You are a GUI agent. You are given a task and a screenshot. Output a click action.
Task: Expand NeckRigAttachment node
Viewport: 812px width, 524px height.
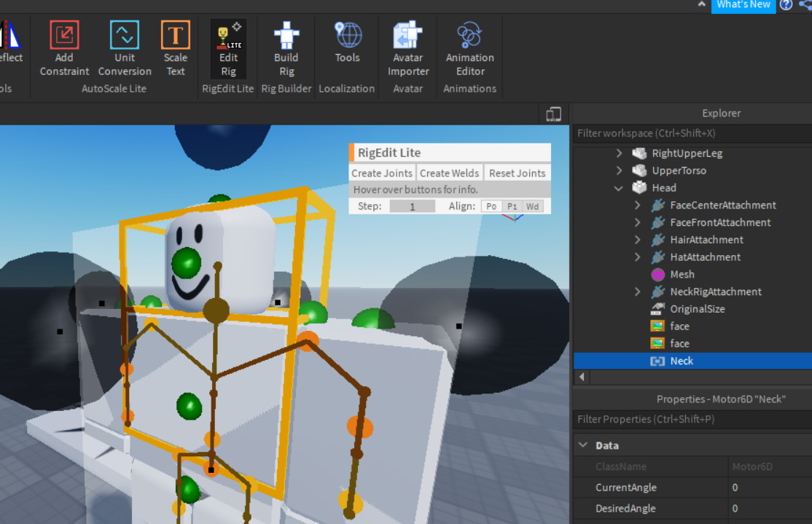point(638,292)
